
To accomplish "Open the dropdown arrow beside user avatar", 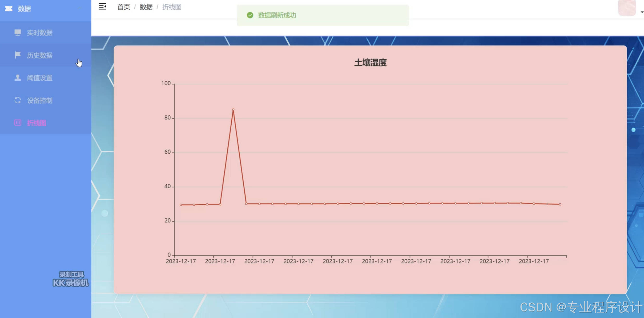I will click(642, 12).
